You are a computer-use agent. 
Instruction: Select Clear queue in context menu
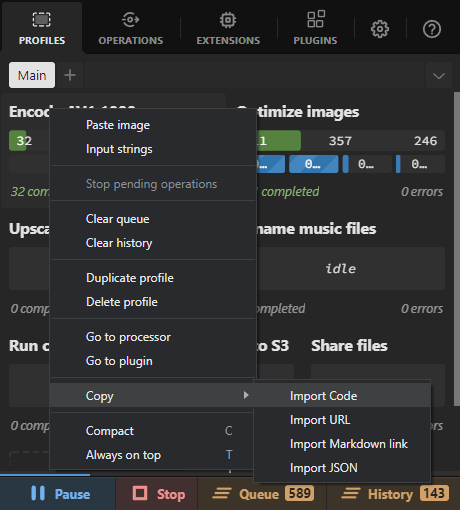152,219
